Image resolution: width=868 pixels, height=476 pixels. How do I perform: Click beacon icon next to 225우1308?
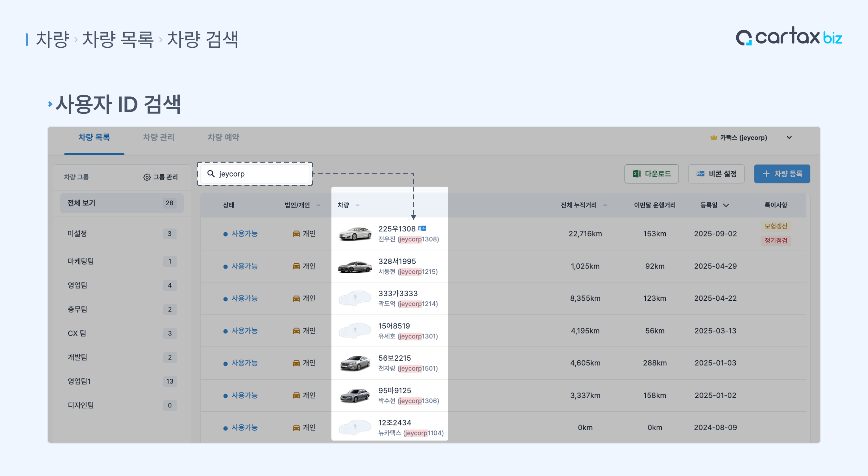(x=422, y=228)
